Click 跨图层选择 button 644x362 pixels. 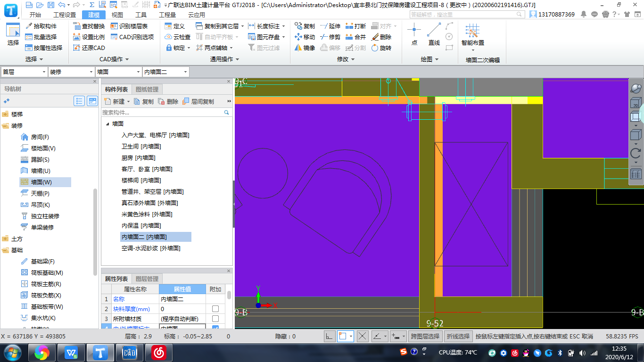(425, 336)
